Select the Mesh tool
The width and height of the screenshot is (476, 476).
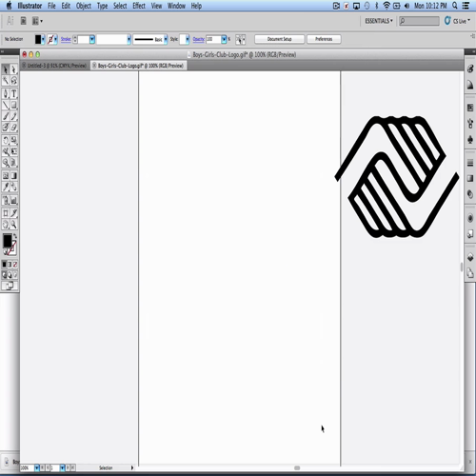[6, 175]
